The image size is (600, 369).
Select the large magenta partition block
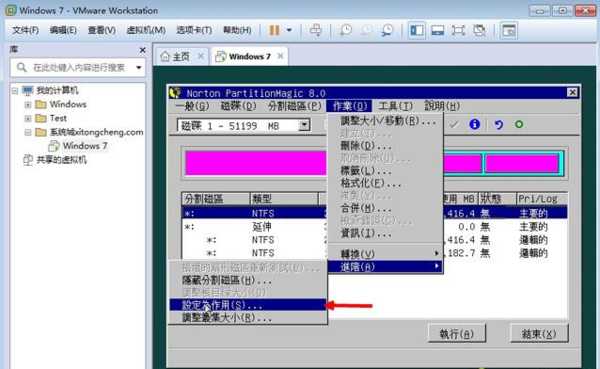click(x=256, y=163)
